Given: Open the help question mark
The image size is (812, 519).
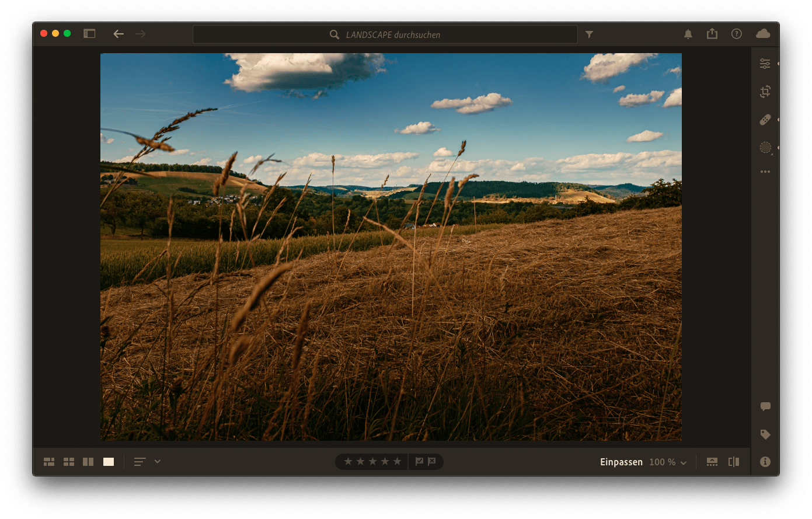Looking at the screenshot, I should click(737, 34).
